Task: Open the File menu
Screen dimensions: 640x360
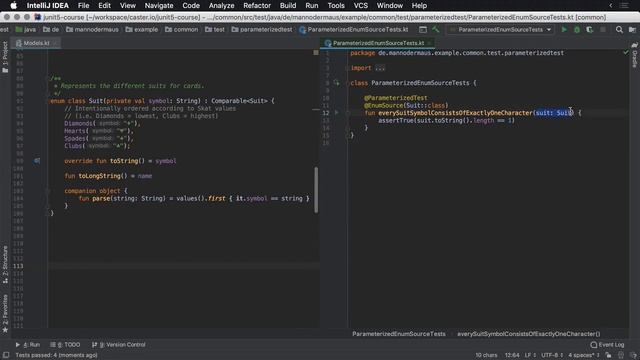Action: pos(83,6)
